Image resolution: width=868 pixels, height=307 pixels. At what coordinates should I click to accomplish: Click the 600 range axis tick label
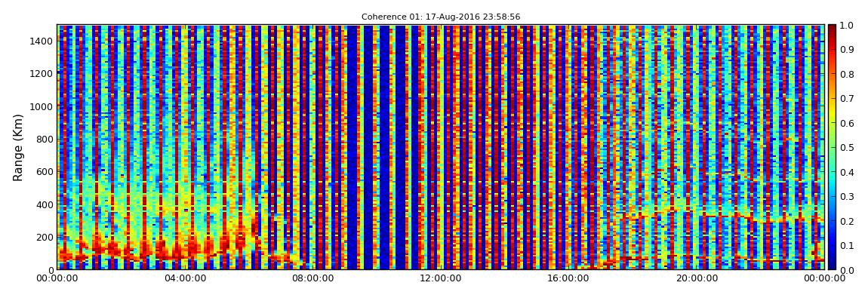(45, 171)
